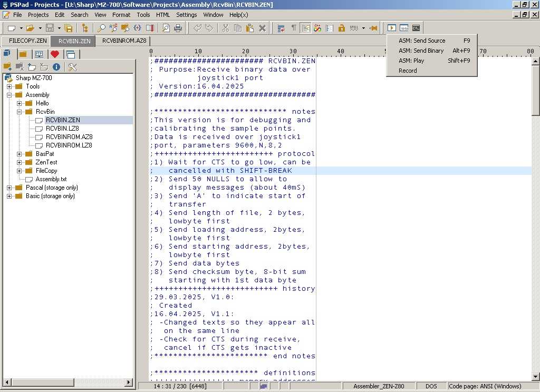
Task: Click the Save floppy disk icon
Action: (x=50, y=28)
